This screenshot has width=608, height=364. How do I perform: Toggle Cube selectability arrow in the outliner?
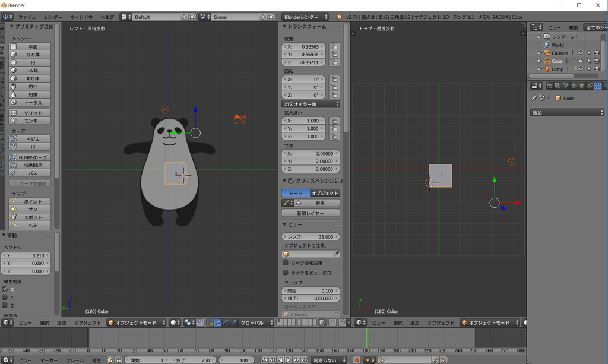pos(589,61)
